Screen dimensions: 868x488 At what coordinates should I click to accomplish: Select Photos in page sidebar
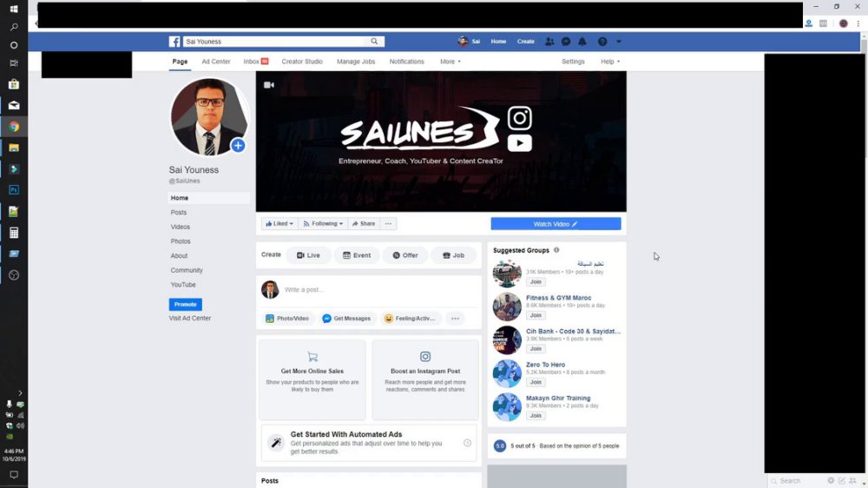click(181, 241)
